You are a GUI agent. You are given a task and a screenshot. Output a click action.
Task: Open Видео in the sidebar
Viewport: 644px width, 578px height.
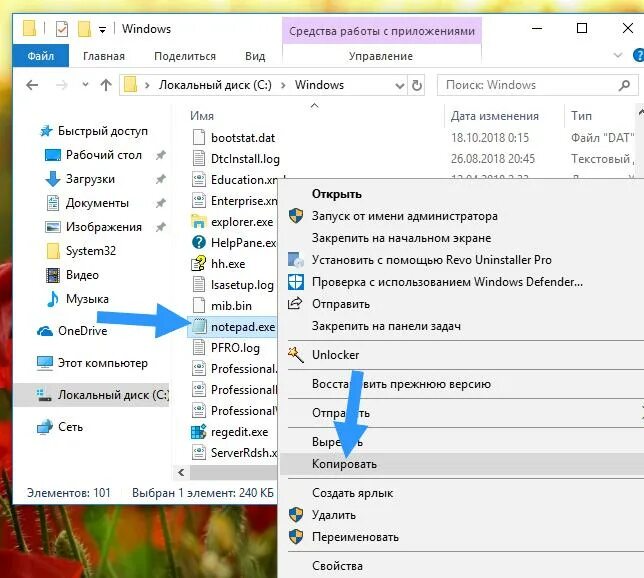click(x=82, y=275)
